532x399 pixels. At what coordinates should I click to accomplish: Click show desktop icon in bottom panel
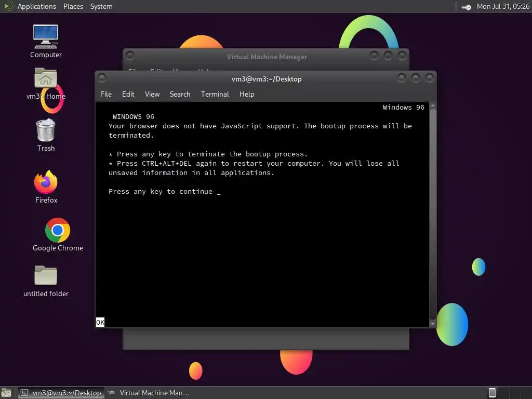[x=6, y=393]
